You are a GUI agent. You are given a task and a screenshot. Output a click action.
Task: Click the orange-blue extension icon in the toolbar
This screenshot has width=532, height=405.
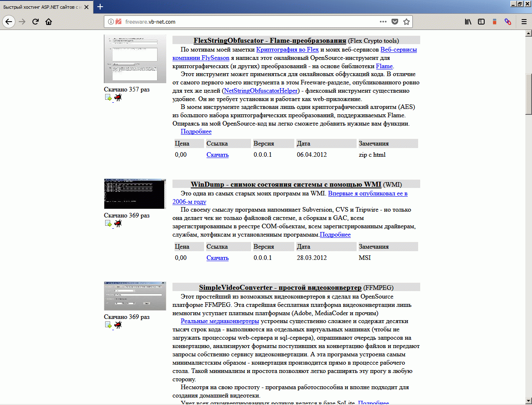495,22
